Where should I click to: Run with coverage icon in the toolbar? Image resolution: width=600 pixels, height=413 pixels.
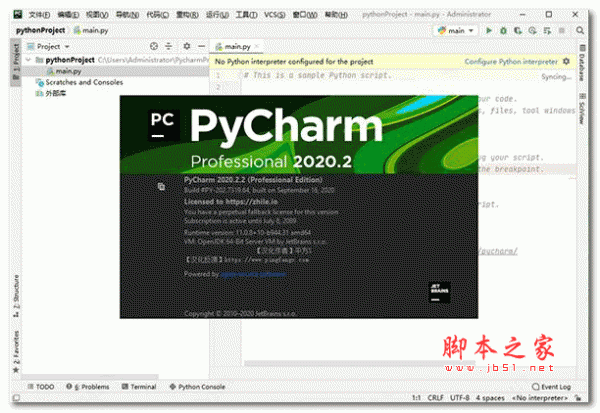518,30
